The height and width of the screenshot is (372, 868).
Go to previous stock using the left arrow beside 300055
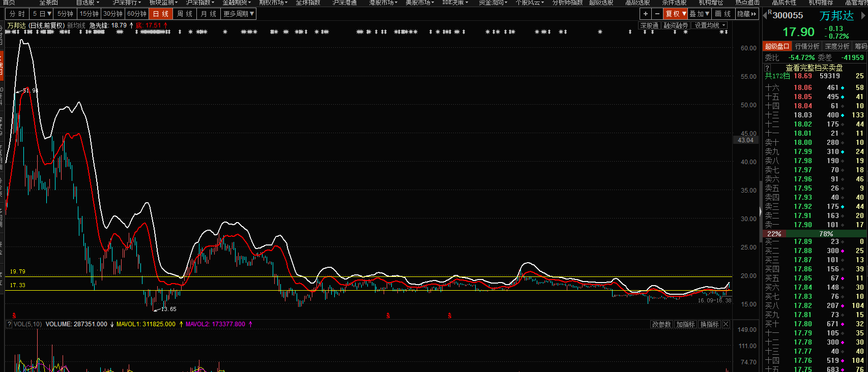tap(764, 16)
